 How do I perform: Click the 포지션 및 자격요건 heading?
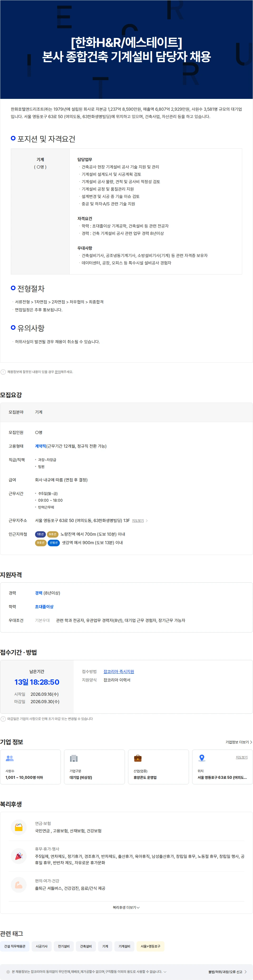(x=46, y=139)
